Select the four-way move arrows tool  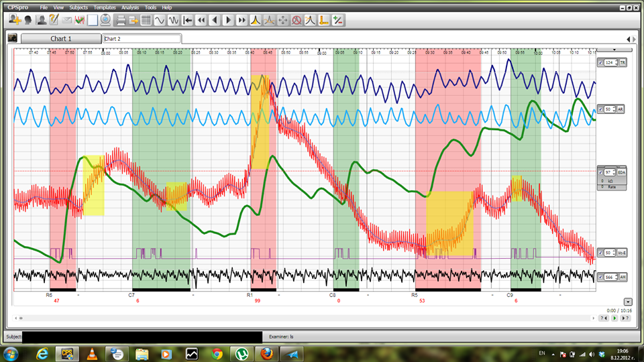(x=282, y=19)
